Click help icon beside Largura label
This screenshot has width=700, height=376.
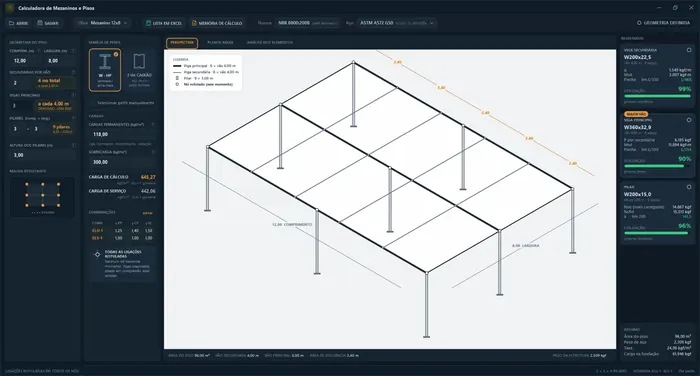(73, 51)
